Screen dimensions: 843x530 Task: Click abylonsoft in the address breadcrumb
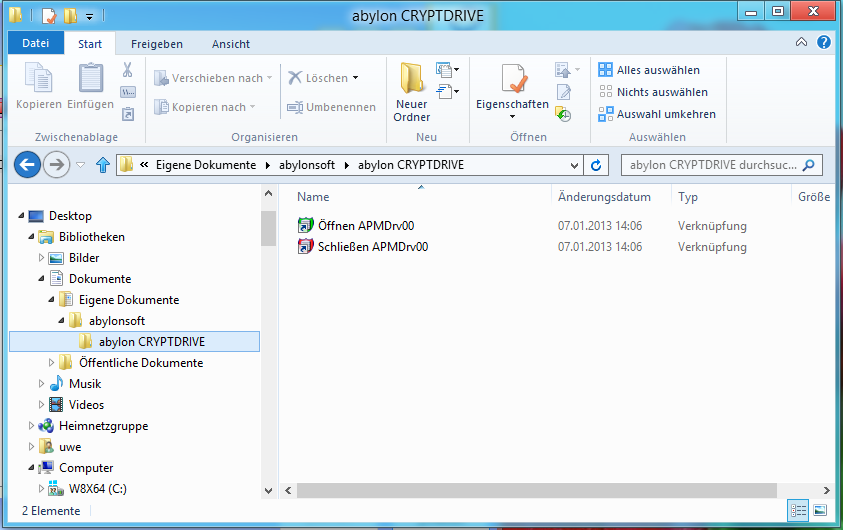(x=306, y=165)
